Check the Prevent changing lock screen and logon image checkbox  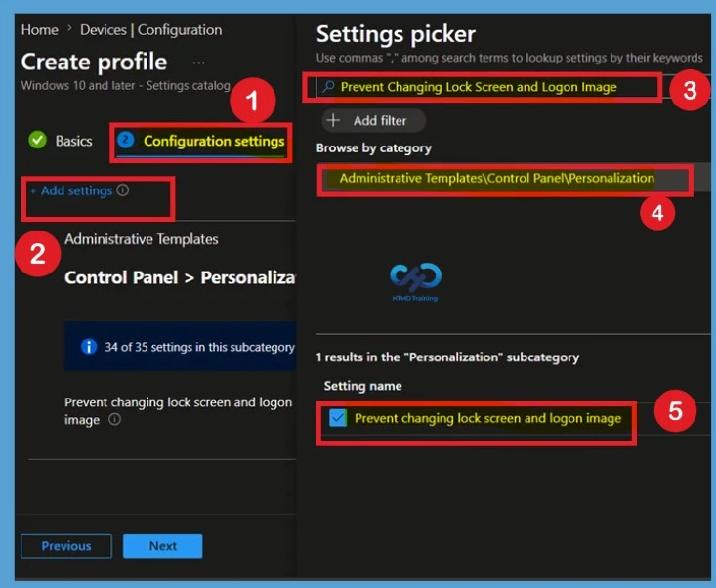coord(338,418)
